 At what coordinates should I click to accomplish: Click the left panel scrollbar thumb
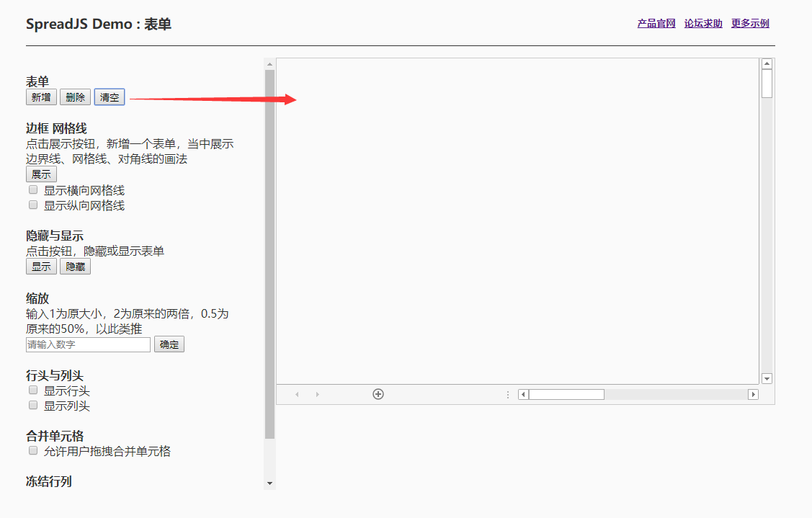click(269, 254)
